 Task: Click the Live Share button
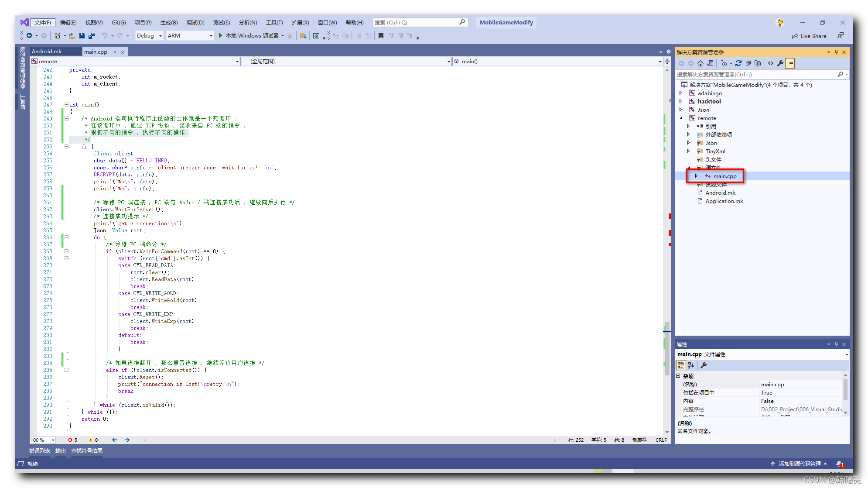click(809, 36)
